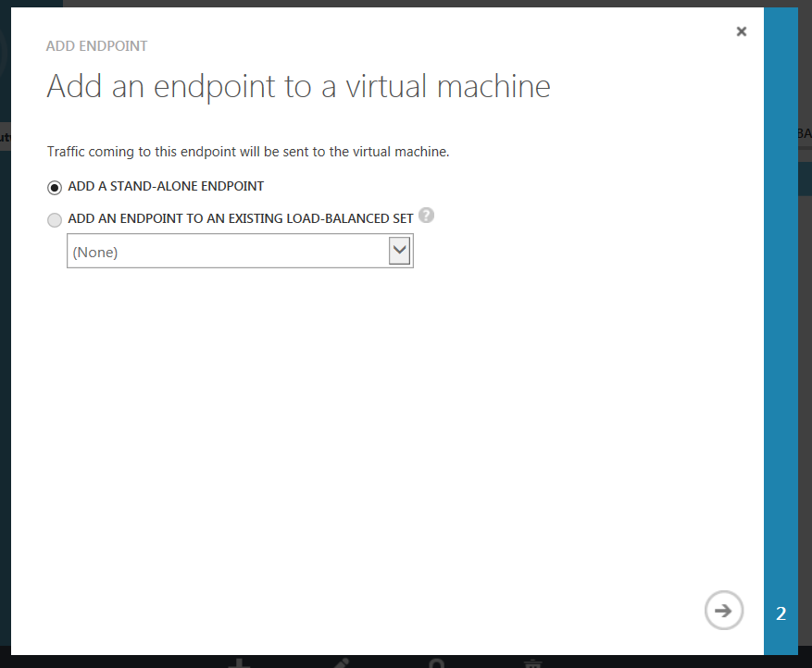Click the help question mark icon
This screenshot has width=812, height=668.
(x=426, y=216)
